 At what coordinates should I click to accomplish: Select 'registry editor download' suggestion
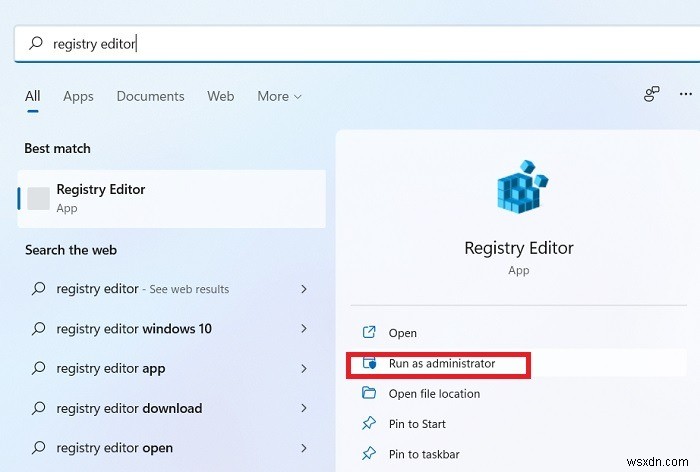point(171,408)
